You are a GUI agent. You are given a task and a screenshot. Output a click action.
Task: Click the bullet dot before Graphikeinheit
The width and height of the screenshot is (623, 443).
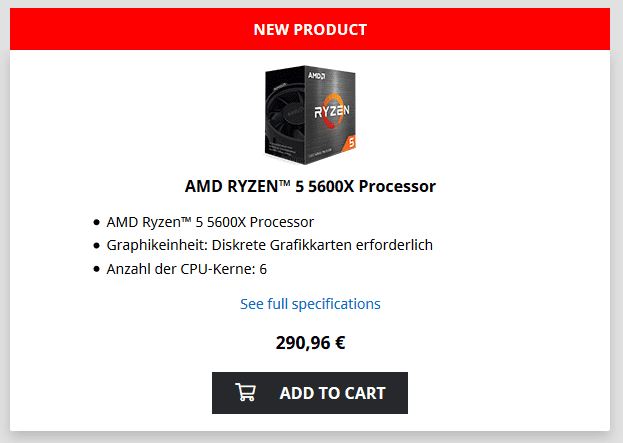point(96,245)
